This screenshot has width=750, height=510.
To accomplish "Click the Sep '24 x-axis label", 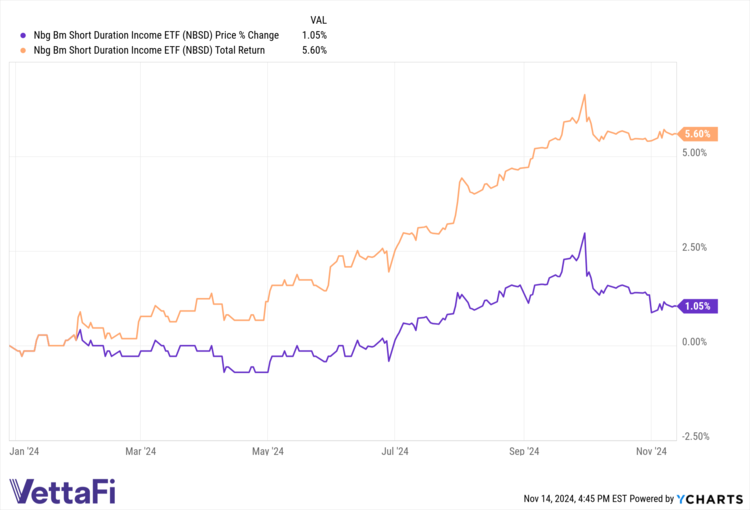I will [524, 452].
